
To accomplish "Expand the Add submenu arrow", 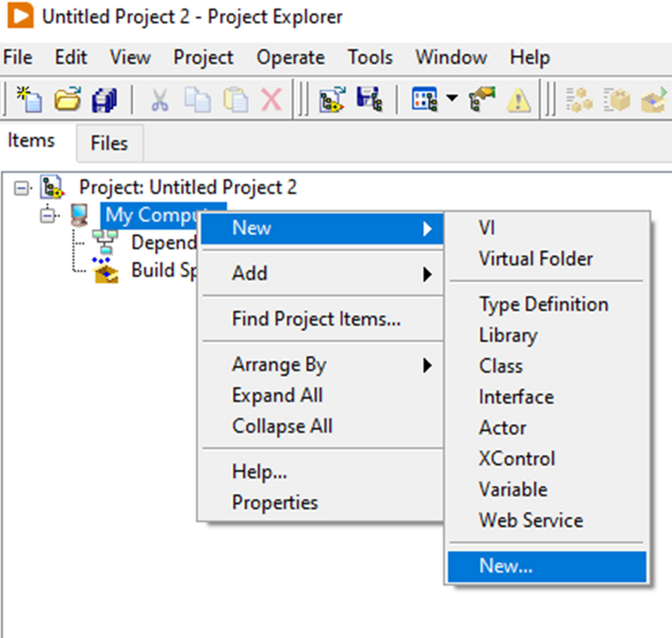I will [x=427, y=274].
